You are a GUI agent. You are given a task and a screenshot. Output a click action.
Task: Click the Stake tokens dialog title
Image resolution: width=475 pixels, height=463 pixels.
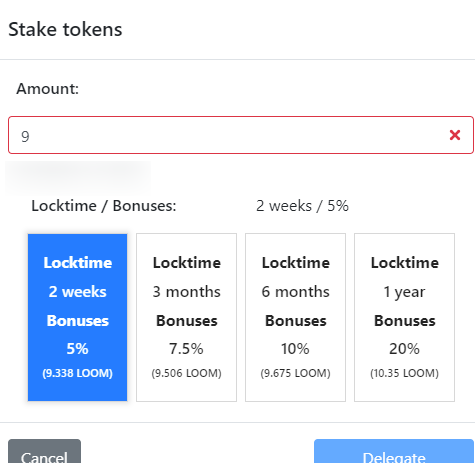point(65,29)
